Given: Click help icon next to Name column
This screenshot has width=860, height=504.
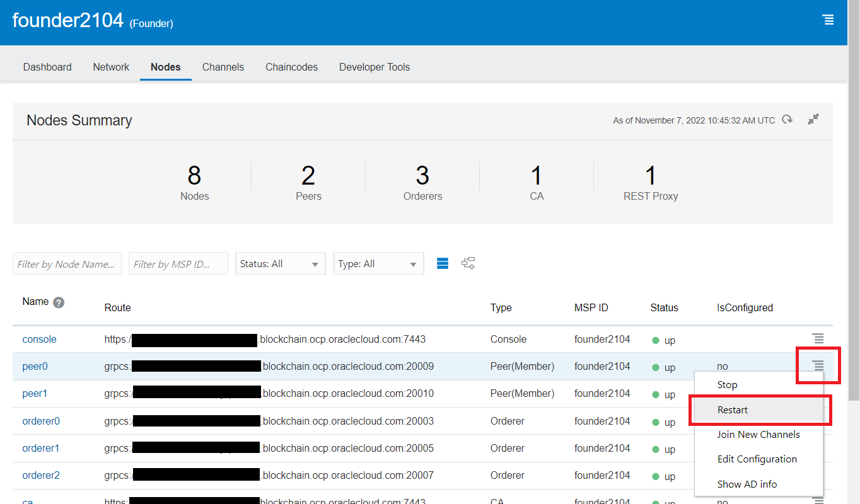Looking at the screenshot, I should pos(59,302).
